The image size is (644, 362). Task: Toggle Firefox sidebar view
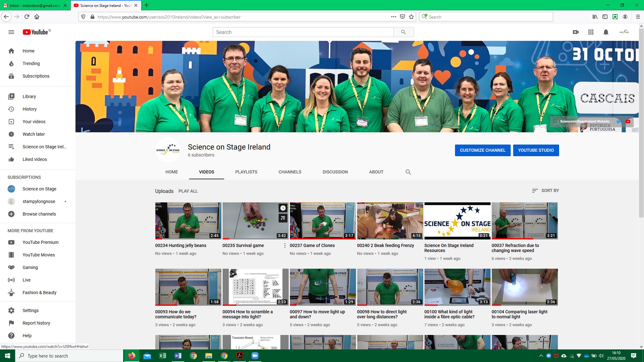[605, 17]
